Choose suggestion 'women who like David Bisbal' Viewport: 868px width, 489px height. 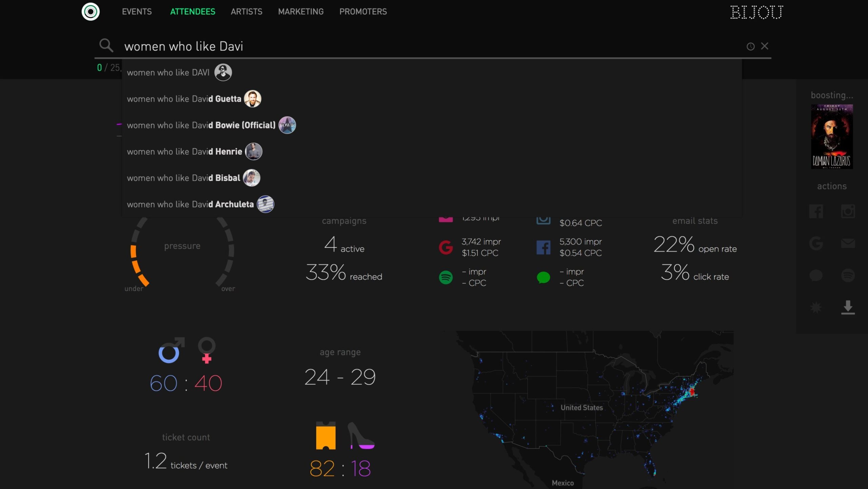tap(432, 178)
